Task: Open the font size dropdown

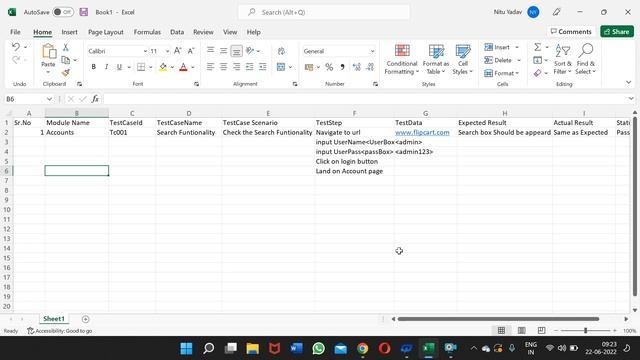Action: (167, 51)
